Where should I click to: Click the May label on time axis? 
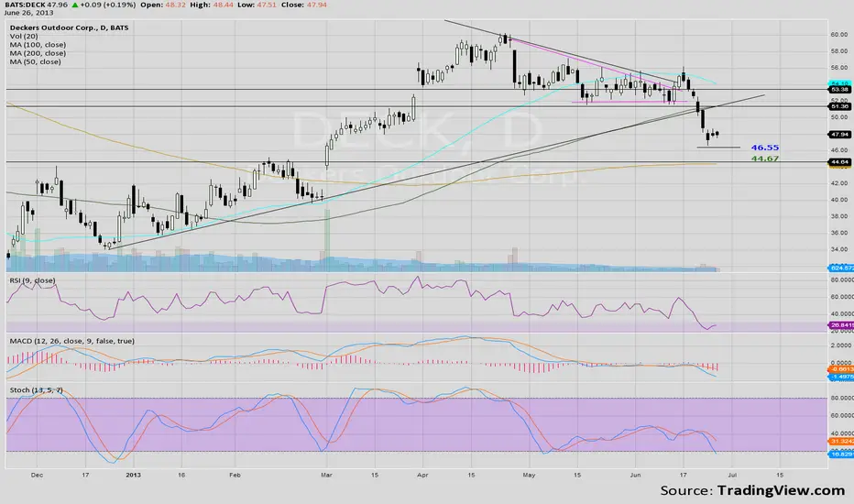click(529, 475)
